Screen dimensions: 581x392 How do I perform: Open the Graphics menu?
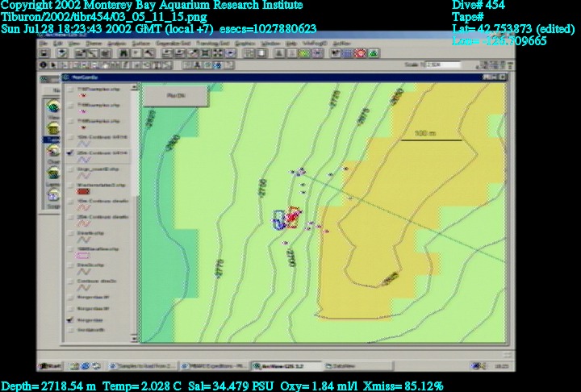pos(245,43)
